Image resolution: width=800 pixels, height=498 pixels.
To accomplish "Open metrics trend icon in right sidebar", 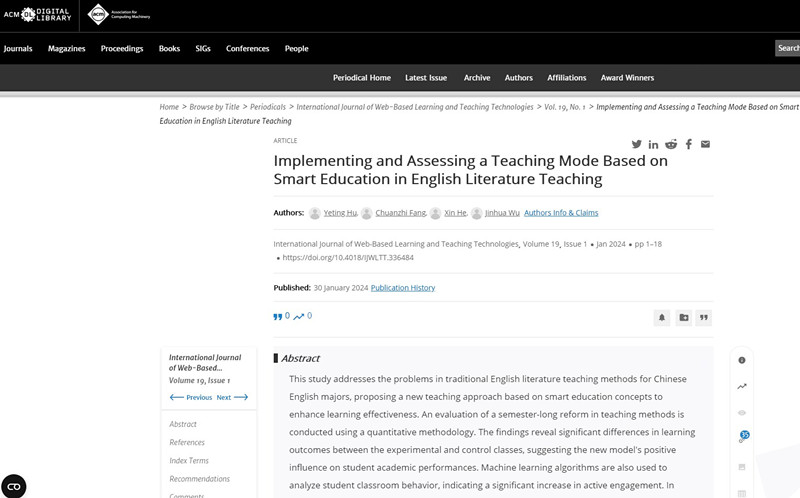I will pyautogui.click(x=742, y=386).
